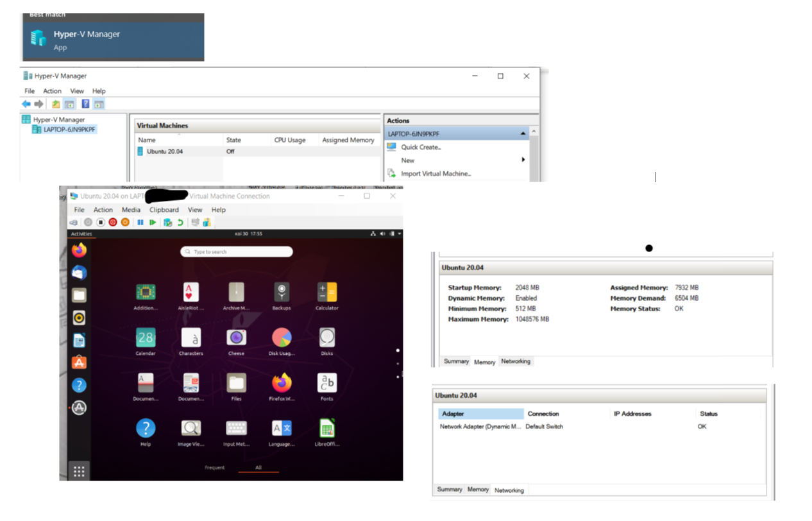Click Import Virtual Machine action
Viewport: 812px width, 521px height.
[436, 174]
